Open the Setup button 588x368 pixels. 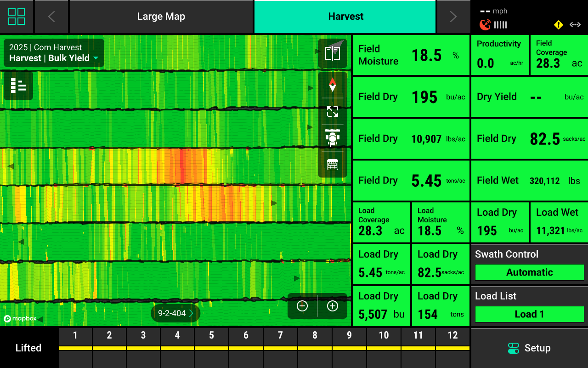point(529,348)
